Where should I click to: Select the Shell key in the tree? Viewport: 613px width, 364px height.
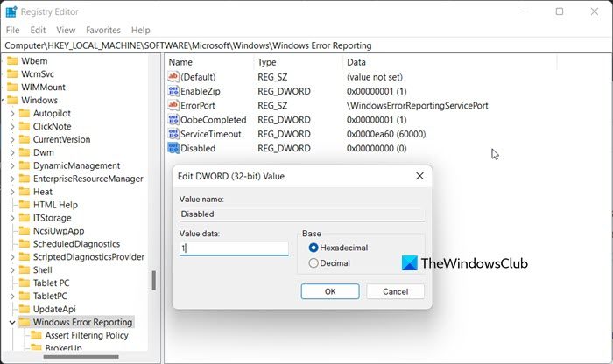point(43,269)
